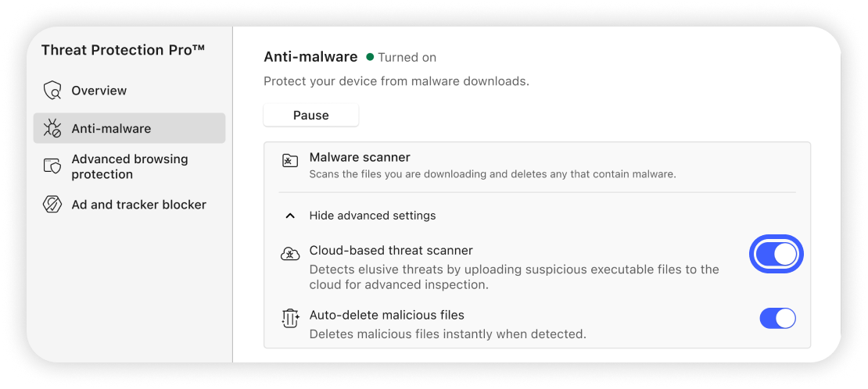Click the Overview shield icon
The image size is (868, 389).
(x=52, y=91)
